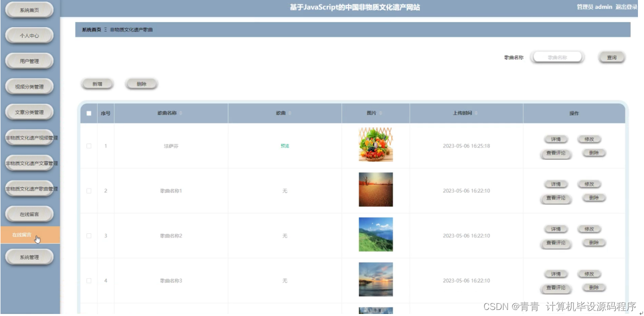Click 删除 in the 歌曲名称2 row
The width and height of the screenshot is (644, 316).
coord(594,243)
